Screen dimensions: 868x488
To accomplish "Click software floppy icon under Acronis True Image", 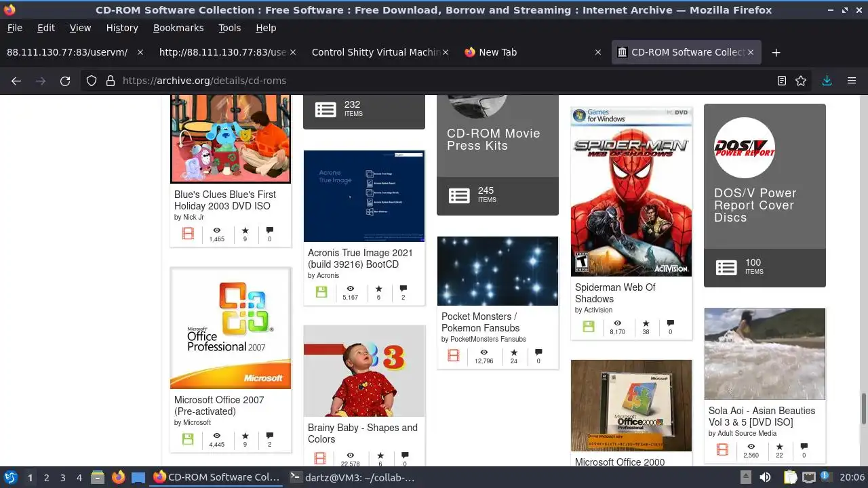I will [x=321, y=292].
